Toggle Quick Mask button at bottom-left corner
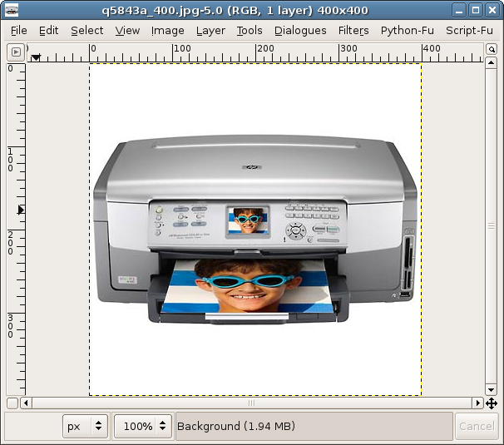Image resolution: width=504 pixels, height=445 pixels. click(12, 403)
